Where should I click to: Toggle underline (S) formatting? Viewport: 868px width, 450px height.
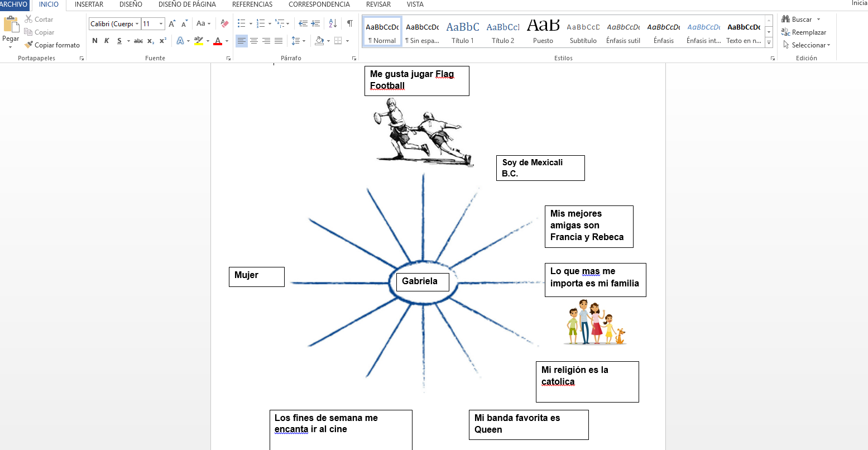point(119,41)
